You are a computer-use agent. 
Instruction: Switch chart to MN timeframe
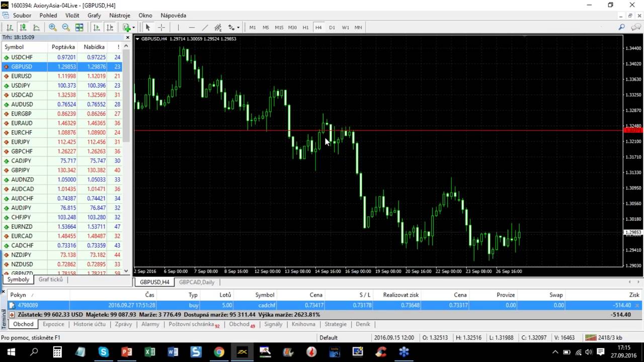click(358, 28)
